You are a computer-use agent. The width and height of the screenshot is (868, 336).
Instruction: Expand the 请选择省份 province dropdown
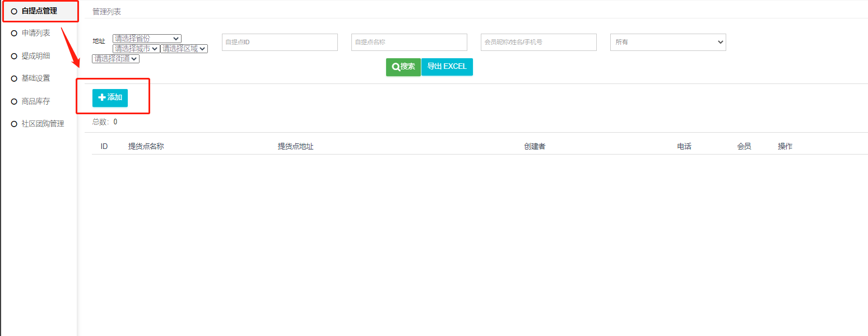(x=147, y=39)
